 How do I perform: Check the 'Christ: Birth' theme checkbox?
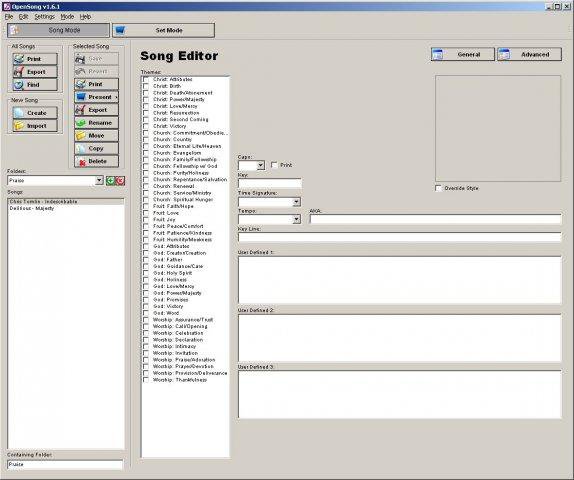(146, 86)
